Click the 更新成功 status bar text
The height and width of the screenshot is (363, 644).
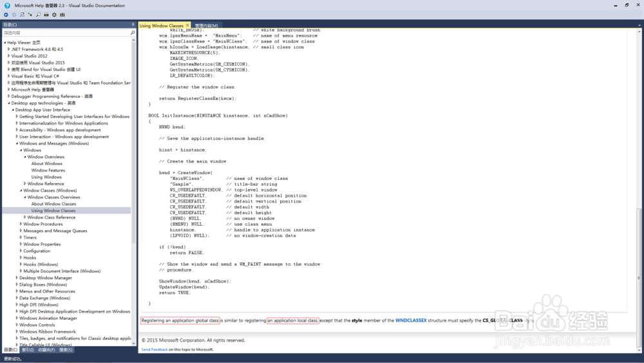coord(12,359)
